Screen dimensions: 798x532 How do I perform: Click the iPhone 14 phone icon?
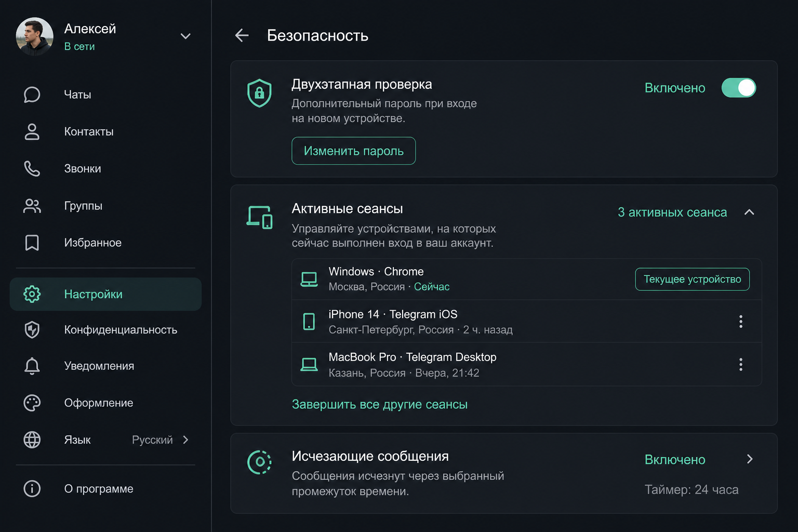click(x=309, y=322)
